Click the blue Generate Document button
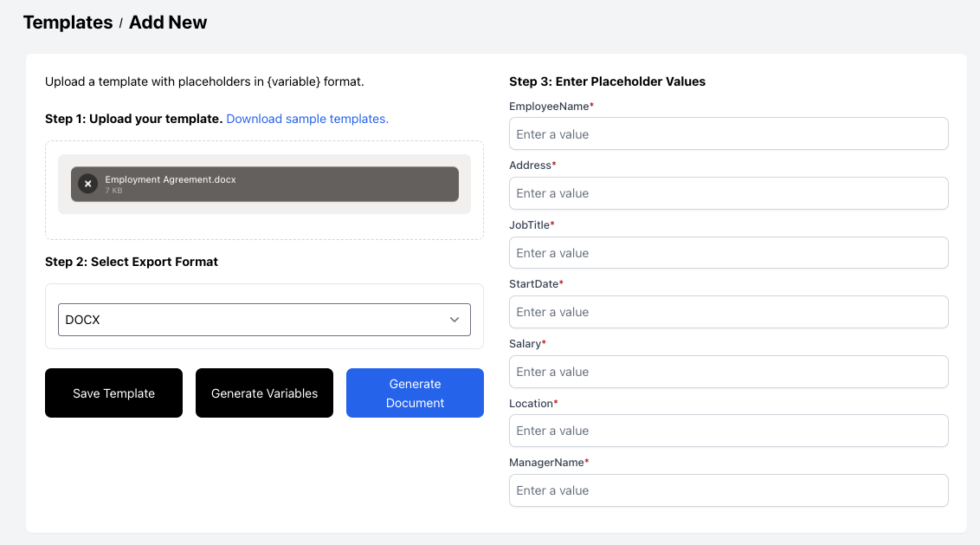Image resolution: width=980 pixels, height=545 pixels. pyautogui.click(x=415, y=393)
